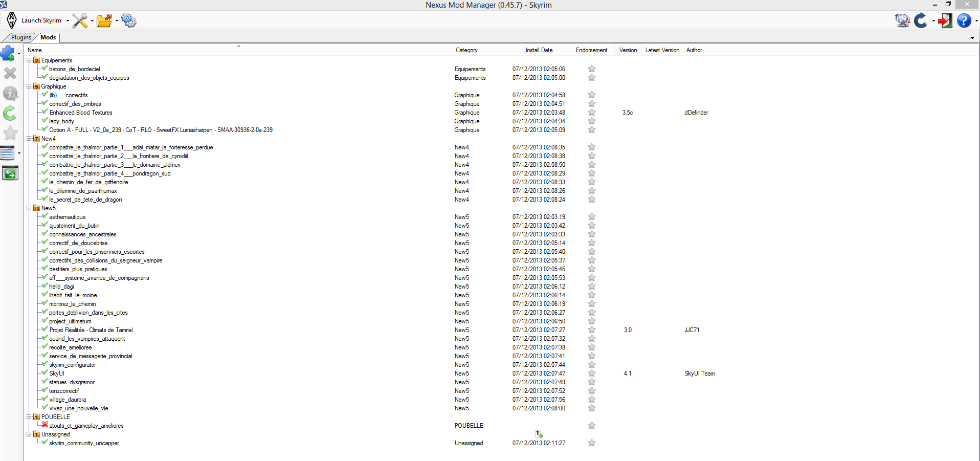Click the star for atouts_et_gameplay_ameliores

click(592, 426)
